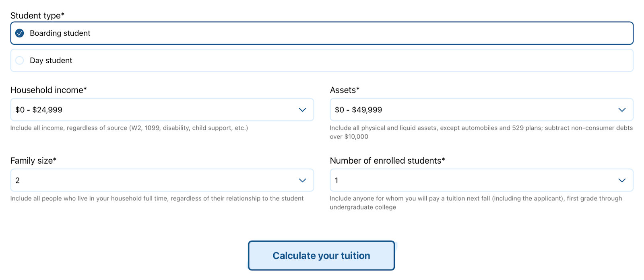
Task: Click the Assets chevron arrow icon
Action: [622, 110]
